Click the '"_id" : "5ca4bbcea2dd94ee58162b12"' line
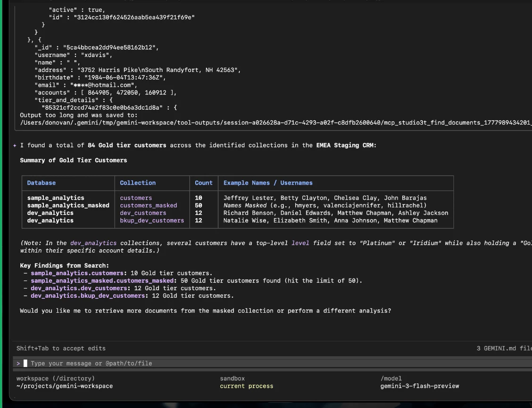This screenshot has width=532, height=408. pyautogui.click(x=97, y=48)
